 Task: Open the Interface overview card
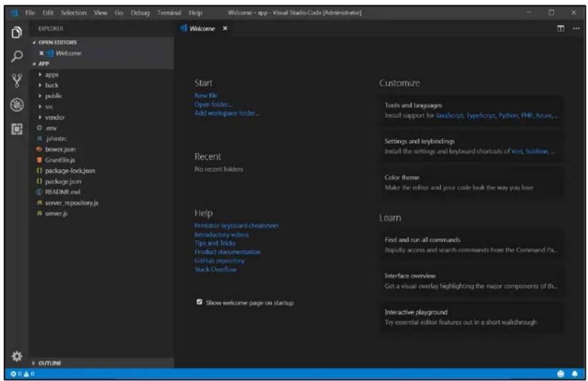471,281
